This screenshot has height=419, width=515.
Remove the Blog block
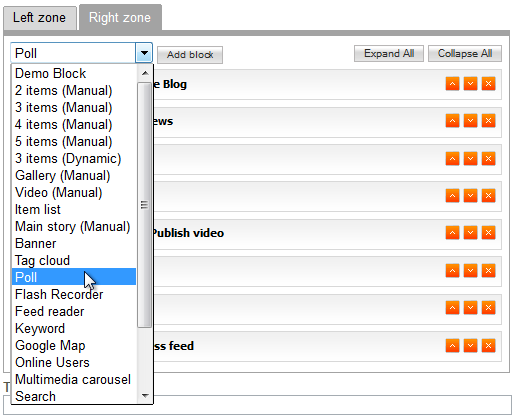pos(488,84)
